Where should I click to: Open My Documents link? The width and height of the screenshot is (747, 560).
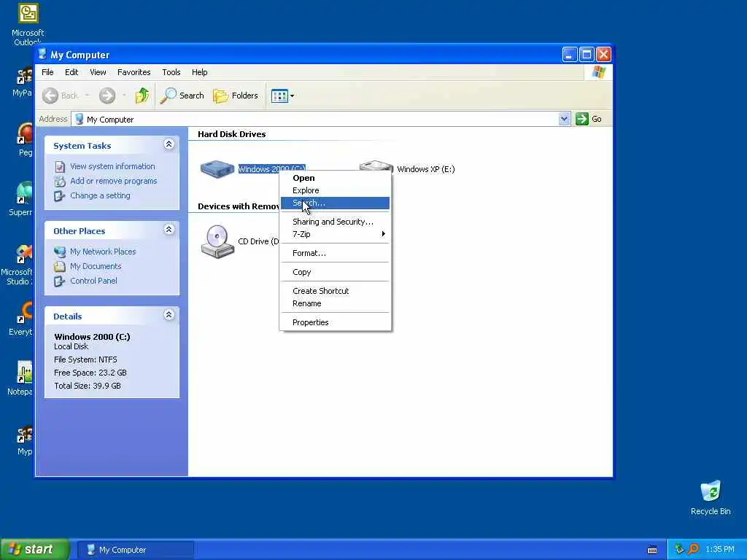(x=96, y=266)
